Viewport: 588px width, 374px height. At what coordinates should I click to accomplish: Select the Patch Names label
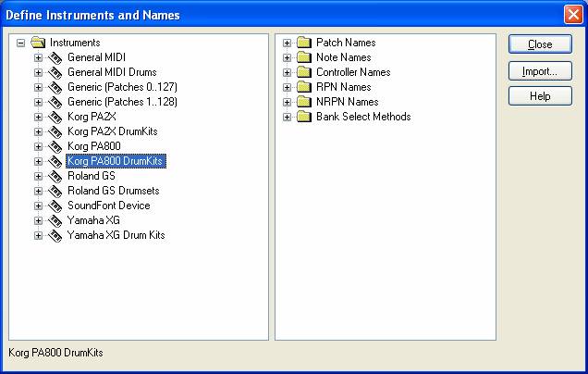(346, 43)
